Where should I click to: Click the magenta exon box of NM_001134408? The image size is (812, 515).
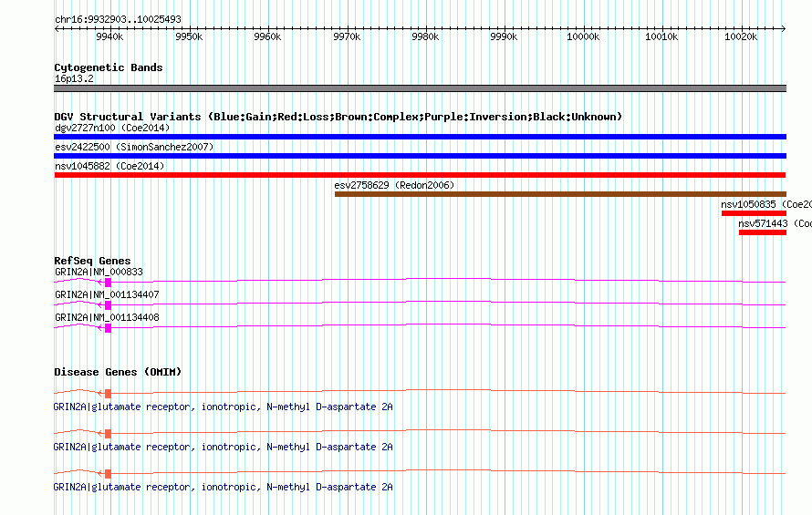(x=109, y=327)
